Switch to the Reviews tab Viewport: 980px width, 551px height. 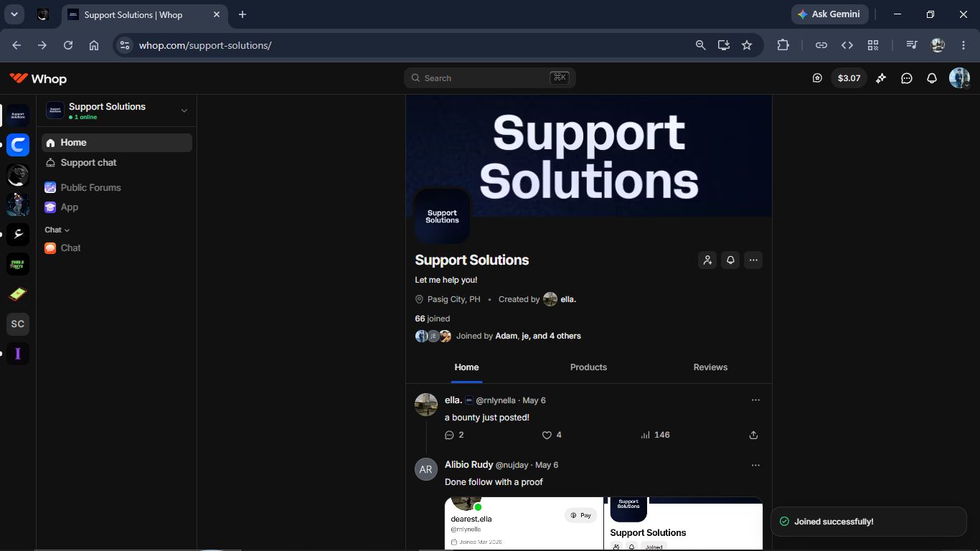(710, 367)
